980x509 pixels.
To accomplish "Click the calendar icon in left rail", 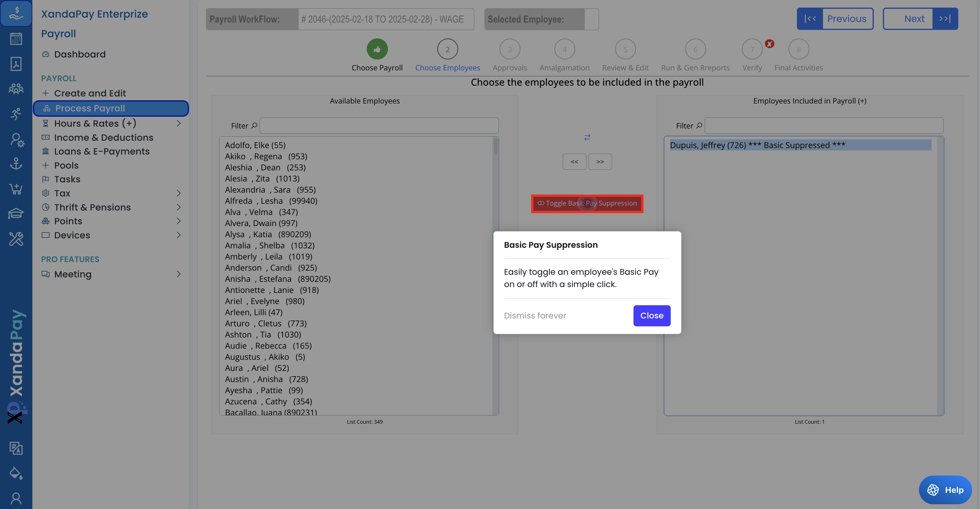I will pyautogui.click(x=16, y=39).
